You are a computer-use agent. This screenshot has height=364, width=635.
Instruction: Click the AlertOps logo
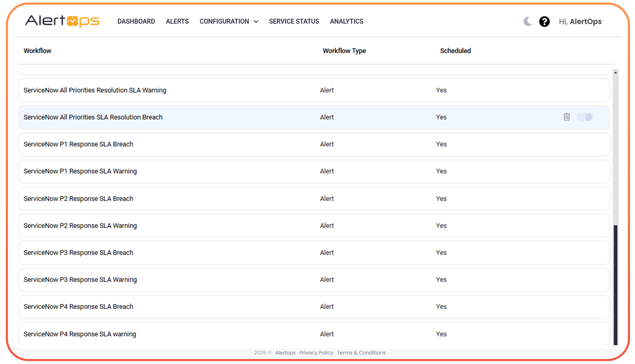62,21
